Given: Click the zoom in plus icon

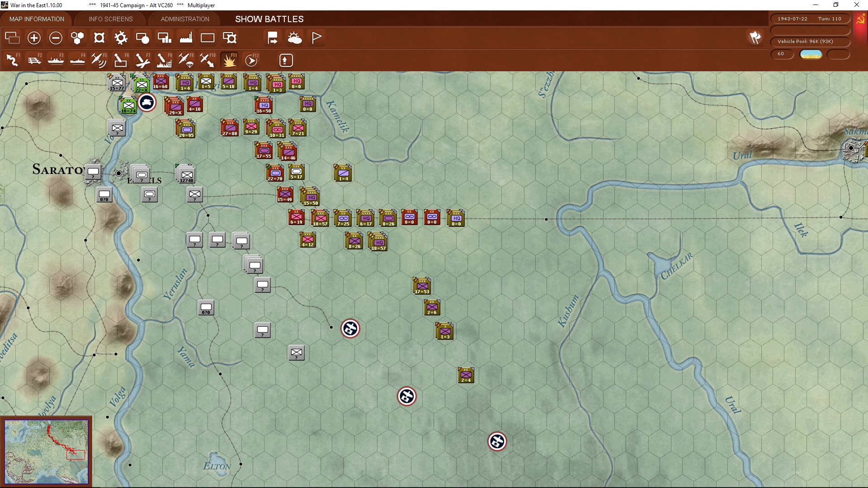Looking at the screenshot, I should click(34, 38).
